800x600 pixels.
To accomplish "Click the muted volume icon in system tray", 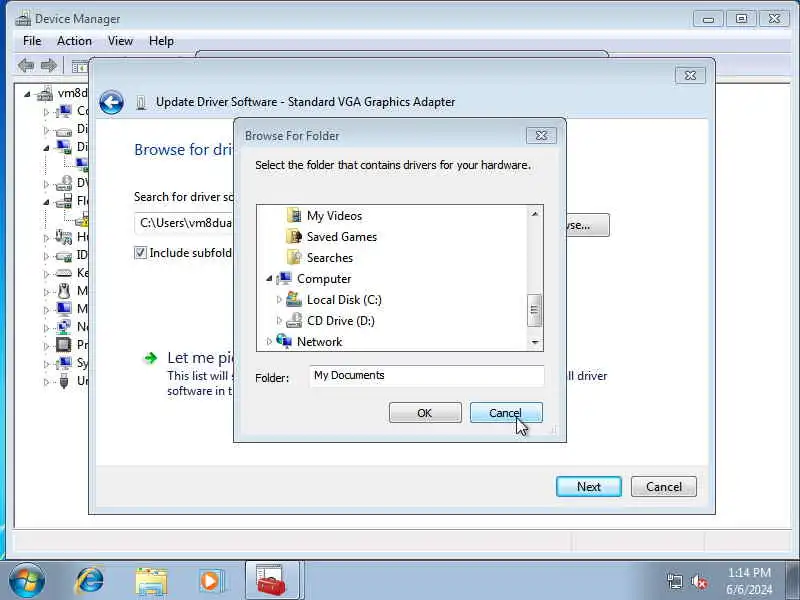I will (x=699, y=581).
